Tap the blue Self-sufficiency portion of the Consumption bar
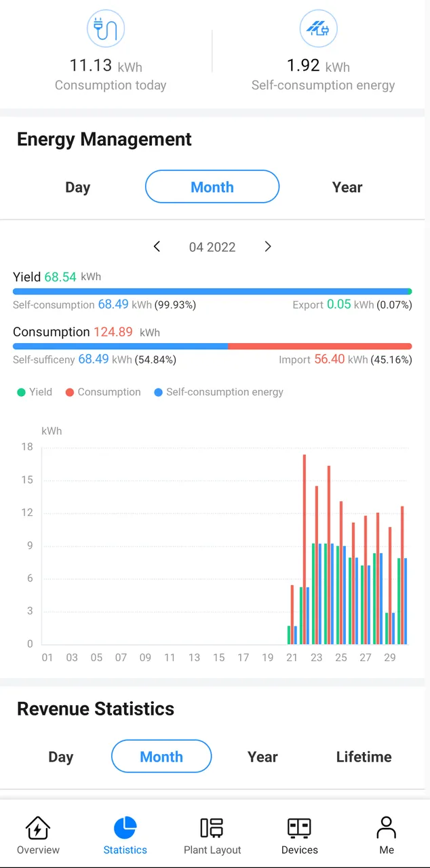This screenshot has width=430, height=868. tap(121, 346)
